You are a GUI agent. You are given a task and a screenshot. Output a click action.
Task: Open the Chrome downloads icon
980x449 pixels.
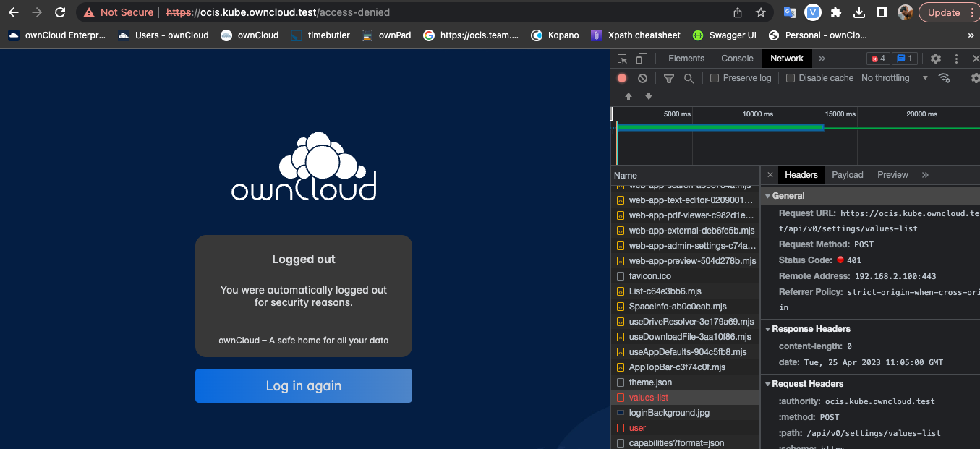coord(859,12)
